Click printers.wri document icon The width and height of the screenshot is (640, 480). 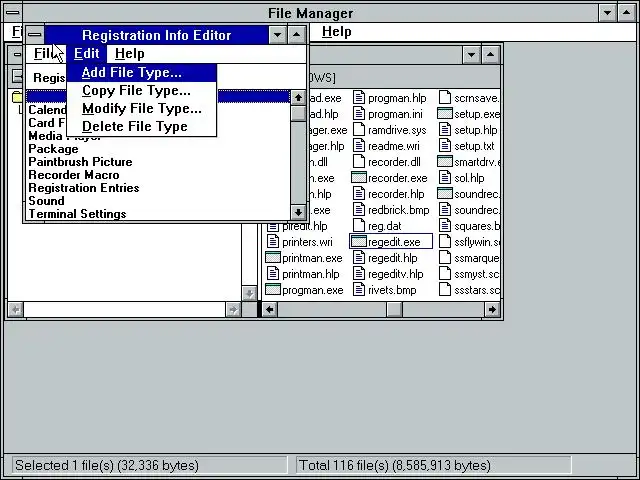click(x=273, y=242)
